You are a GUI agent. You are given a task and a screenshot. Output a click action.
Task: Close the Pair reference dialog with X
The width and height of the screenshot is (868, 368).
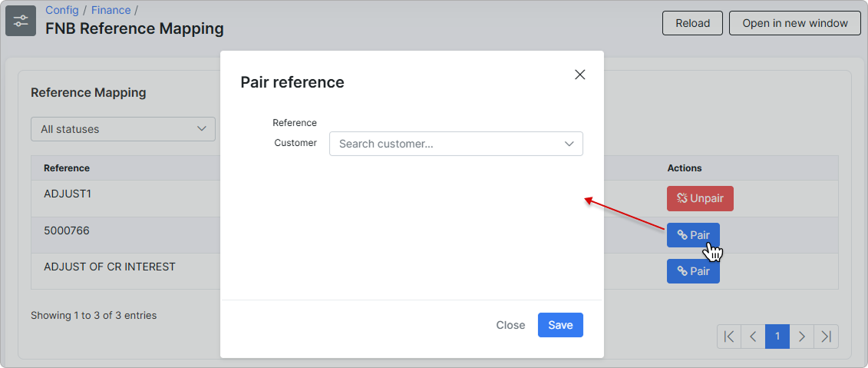pyautogui.click(x=579, y=75)
